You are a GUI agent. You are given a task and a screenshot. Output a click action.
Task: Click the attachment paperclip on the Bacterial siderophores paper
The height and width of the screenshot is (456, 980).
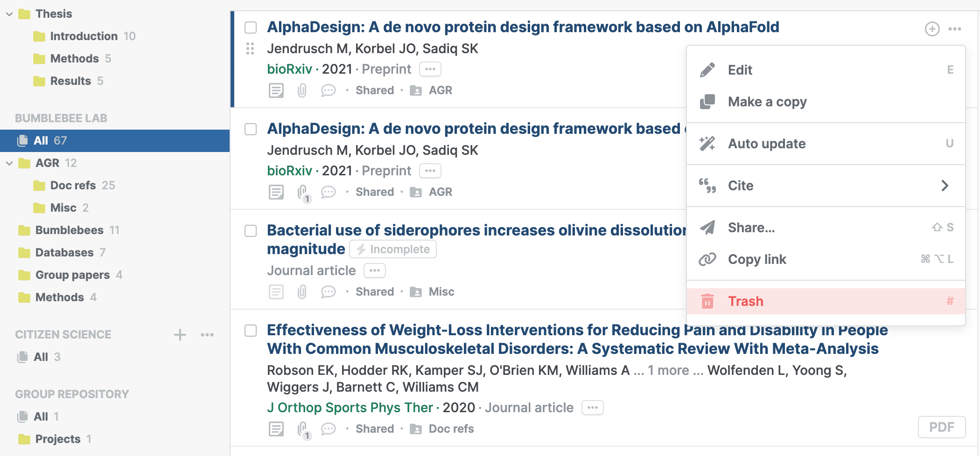[x=302, y=292]
